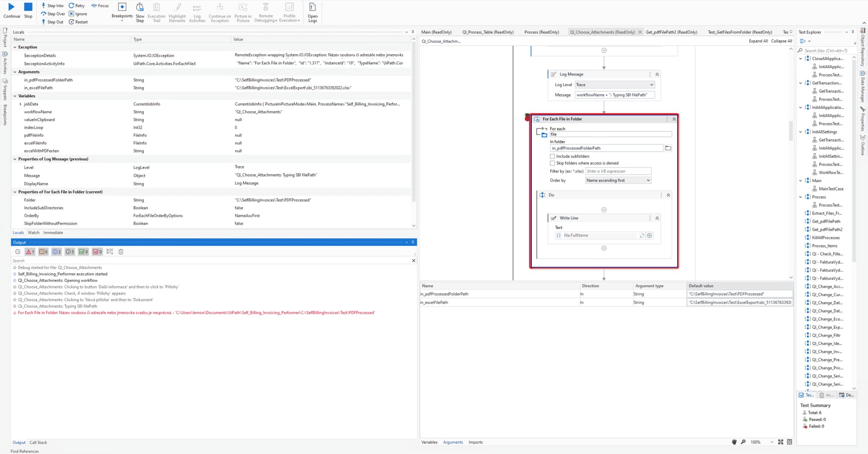Screen dimensions: 868x454
Task: Enable the Include subfolders checkbox
Action: (x=552, y=156)
